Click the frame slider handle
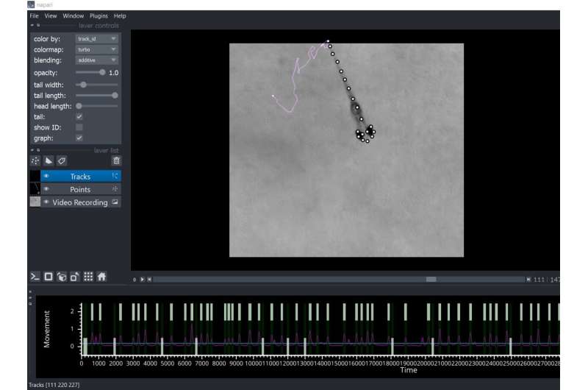 pos(431,280)
